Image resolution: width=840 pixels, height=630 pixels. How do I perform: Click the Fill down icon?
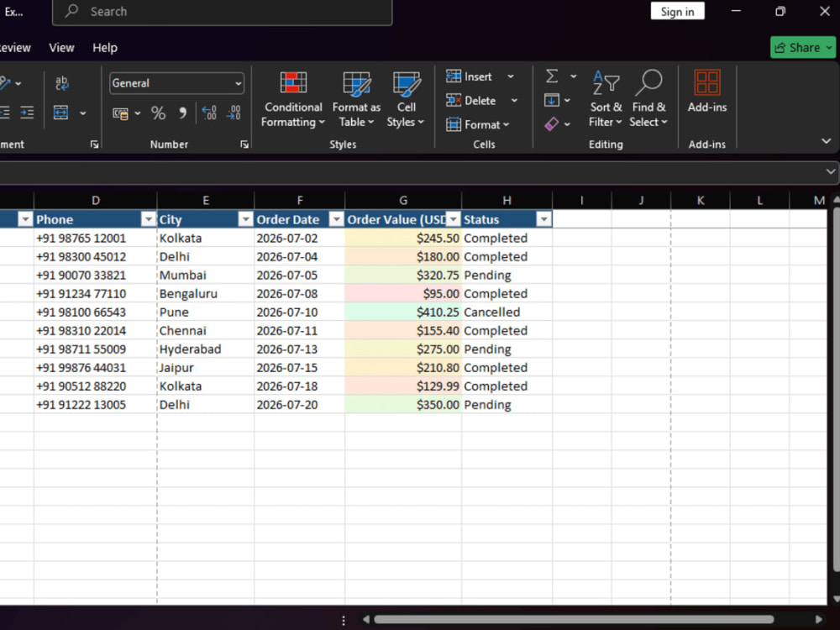[551, 100]
